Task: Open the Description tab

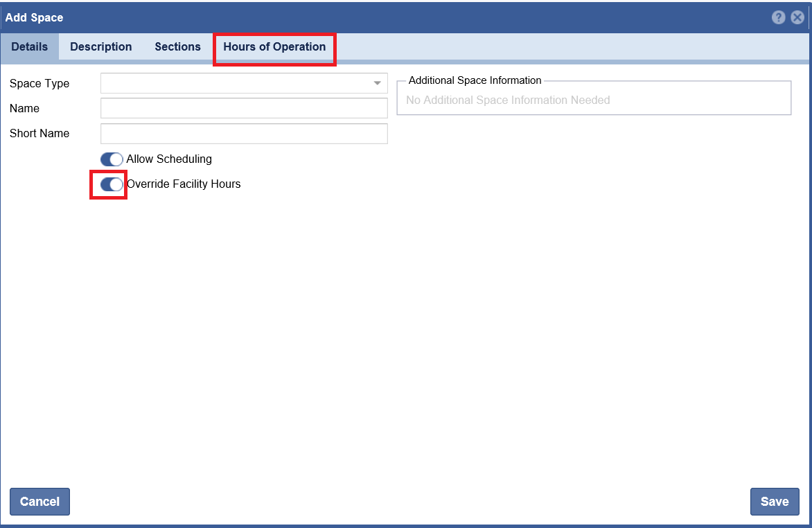Action: click(101, 47)
